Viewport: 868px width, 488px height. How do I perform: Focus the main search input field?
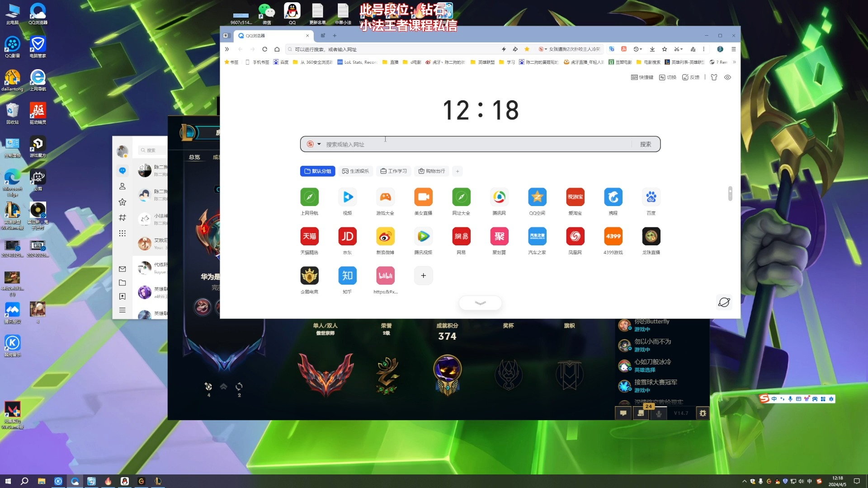477,144
